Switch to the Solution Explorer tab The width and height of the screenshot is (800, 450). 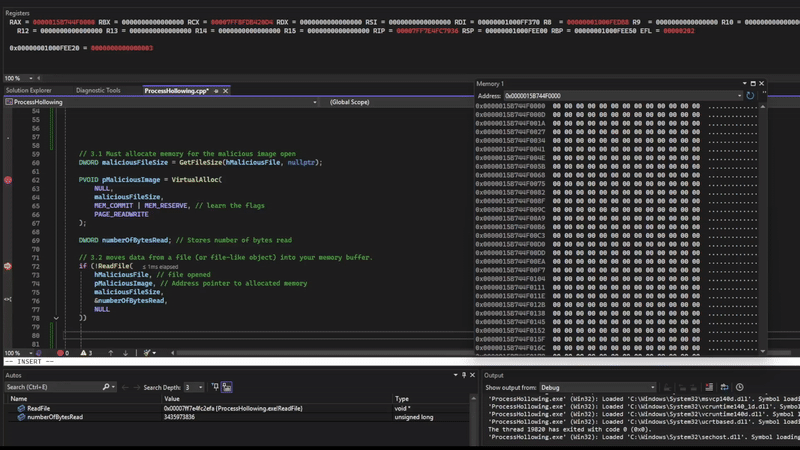click(29, 90)
